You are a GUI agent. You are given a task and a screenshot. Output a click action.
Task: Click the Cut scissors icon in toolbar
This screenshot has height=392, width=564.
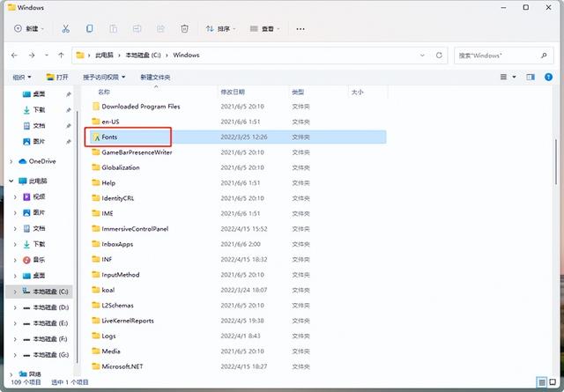pos(65,29)
